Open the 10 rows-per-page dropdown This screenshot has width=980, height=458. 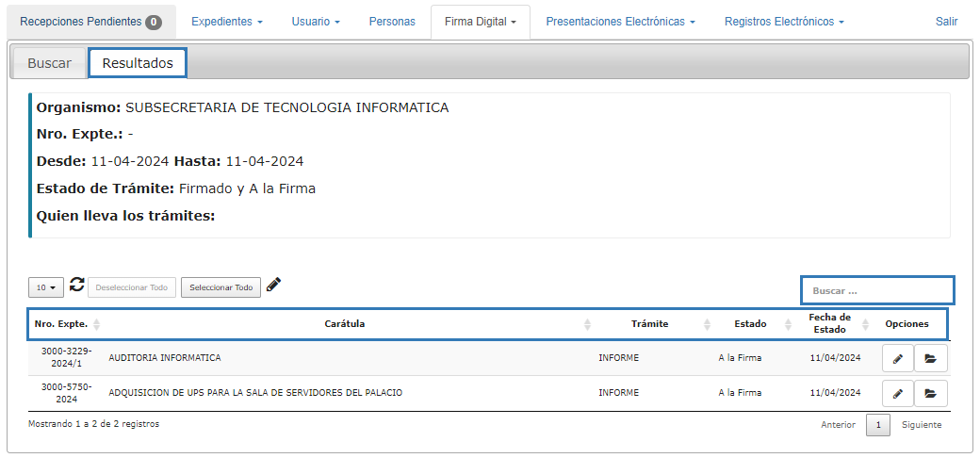click(x=45, y=287)
